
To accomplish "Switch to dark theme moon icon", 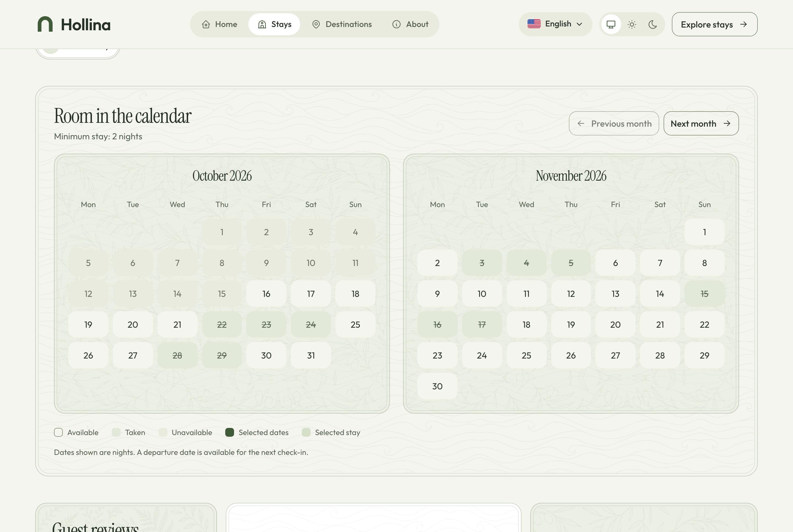I will [653, 25].
